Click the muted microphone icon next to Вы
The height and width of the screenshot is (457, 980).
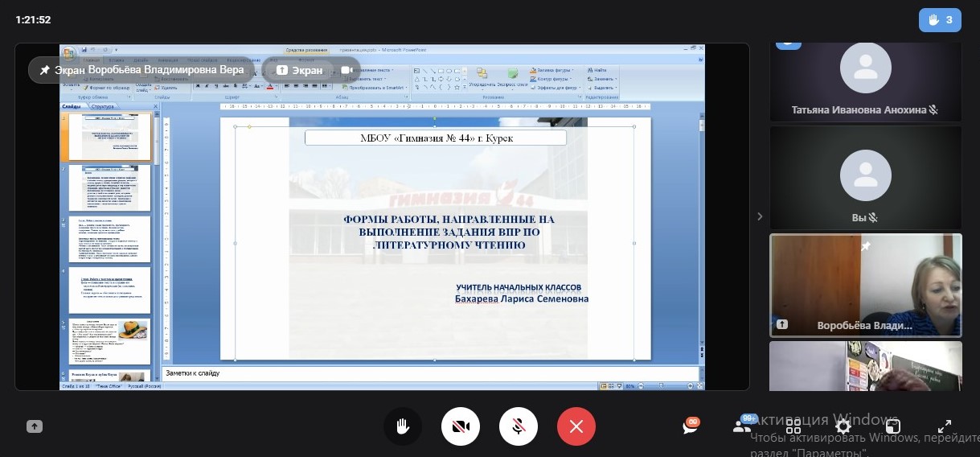(873, 218)
